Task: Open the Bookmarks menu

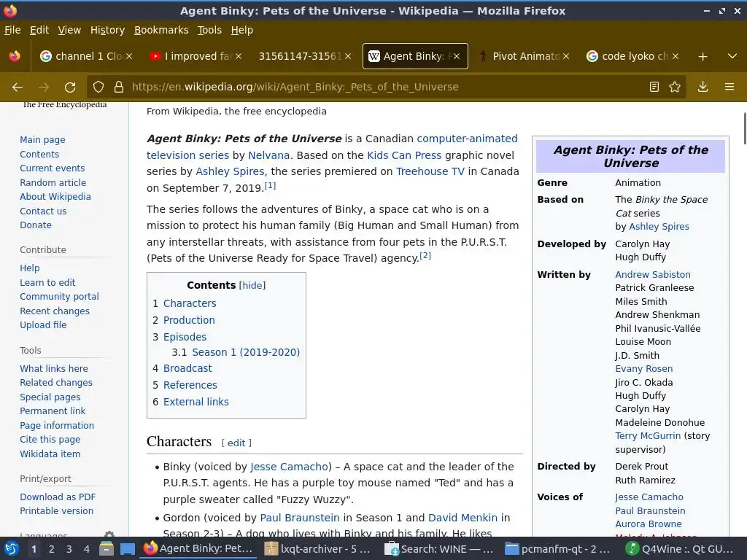Action: [x=161, y=30]
